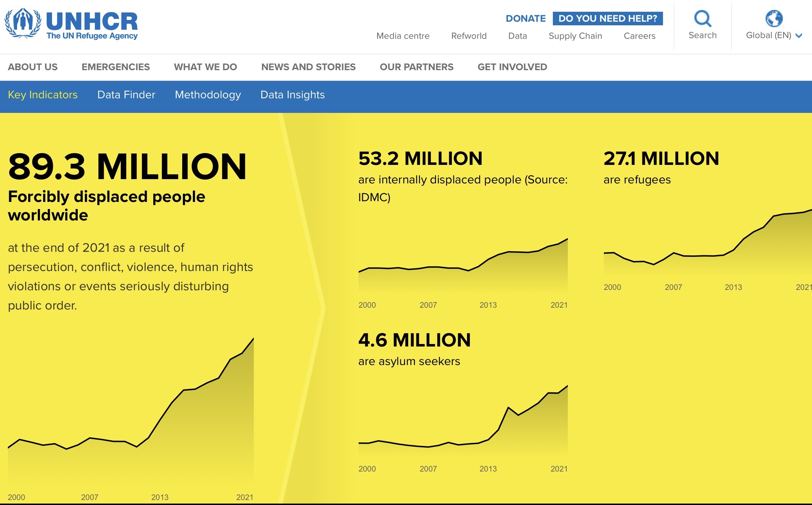This screenshot has width=812, height=505.
Task: Click the UNHCR logo emblem
Action: (x=23, y=24)
